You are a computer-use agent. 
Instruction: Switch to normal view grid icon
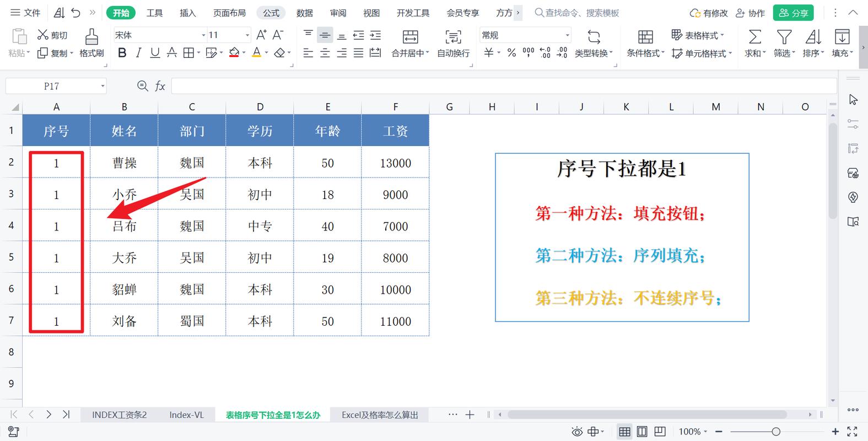pyautogui.click(x=624, y=432)
